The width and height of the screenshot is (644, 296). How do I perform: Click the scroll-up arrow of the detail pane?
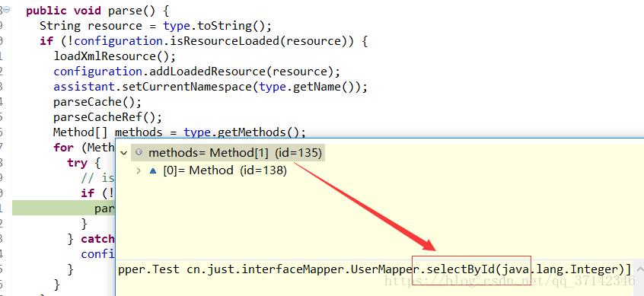click(x=640, y=269)
